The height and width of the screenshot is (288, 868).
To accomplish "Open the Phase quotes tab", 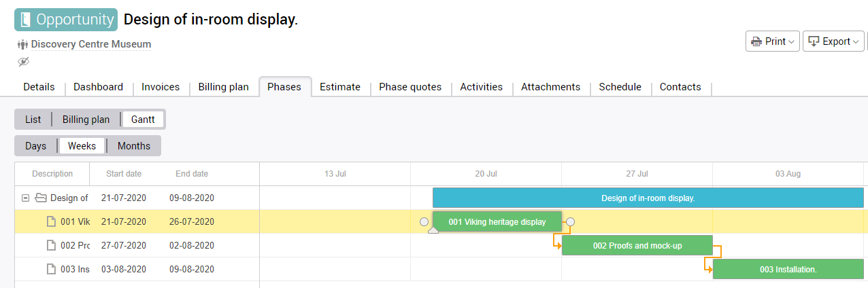I will click(410, 87).
